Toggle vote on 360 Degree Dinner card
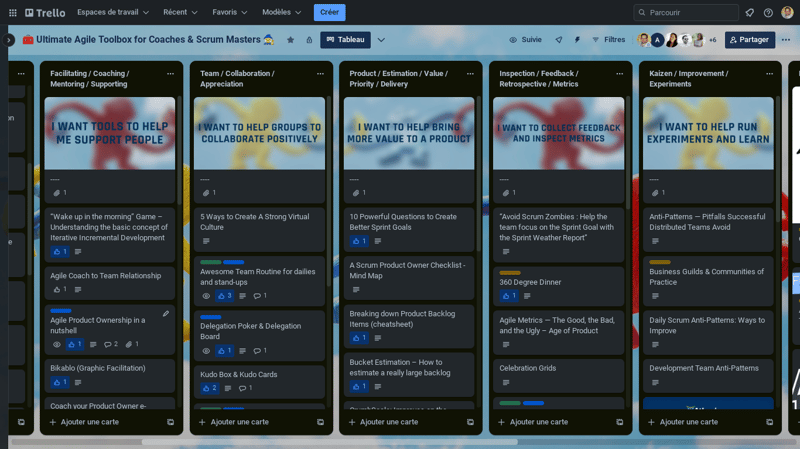This screenshot has width=800, height=449. tap(509, 296)
